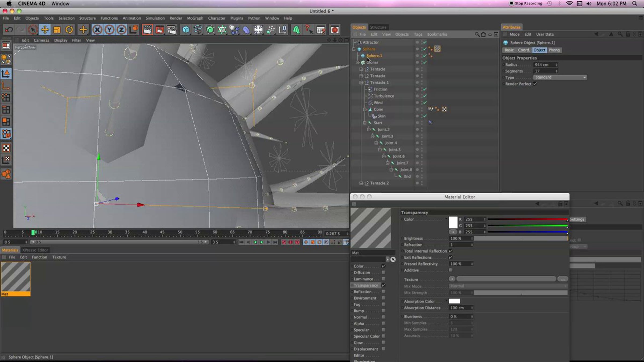Toggle the Color channel checkbox
This screenshot has height=362, width=644.
(x=383, y=266)
